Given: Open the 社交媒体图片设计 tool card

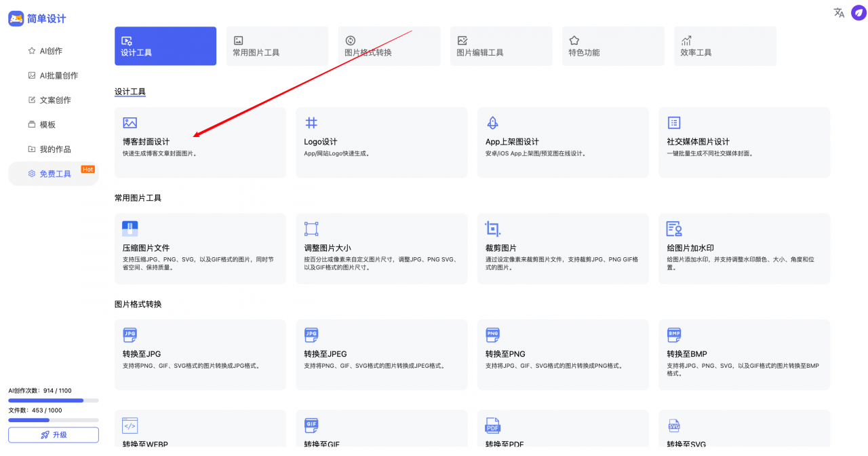Looking at the screenshot, I should 744,142.
